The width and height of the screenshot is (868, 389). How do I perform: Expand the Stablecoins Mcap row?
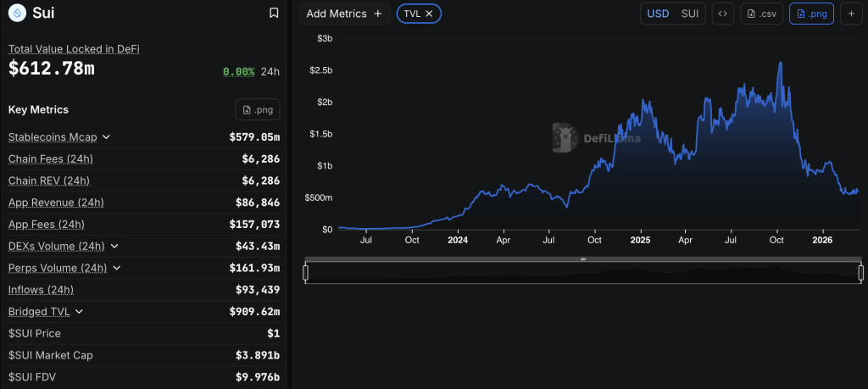(106, 137)
